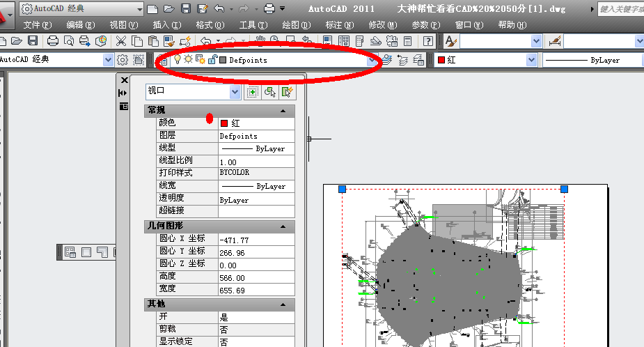Undo the last action from the quick access toolbar
Image resolution: width=644 pixels, height=347 pixels.
(x=219, y=8)
